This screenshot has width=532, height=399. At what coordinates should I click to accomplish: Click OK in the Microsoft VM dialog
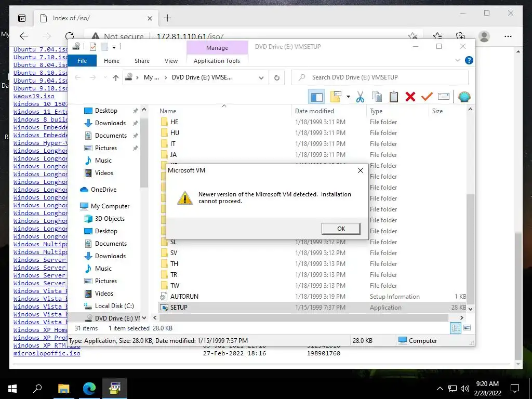tap(341, 229)
